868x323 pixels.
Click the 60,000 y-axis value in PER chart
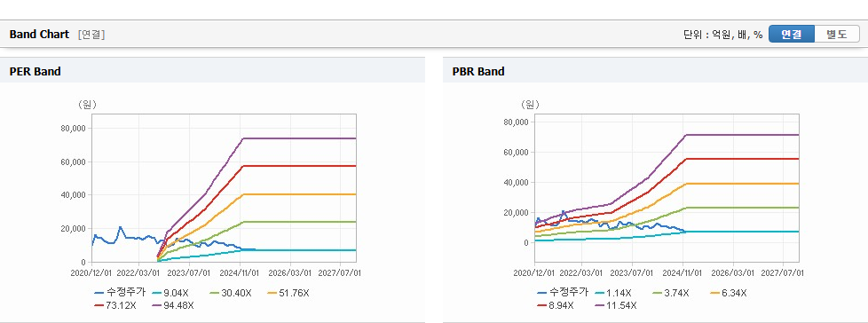73,162
